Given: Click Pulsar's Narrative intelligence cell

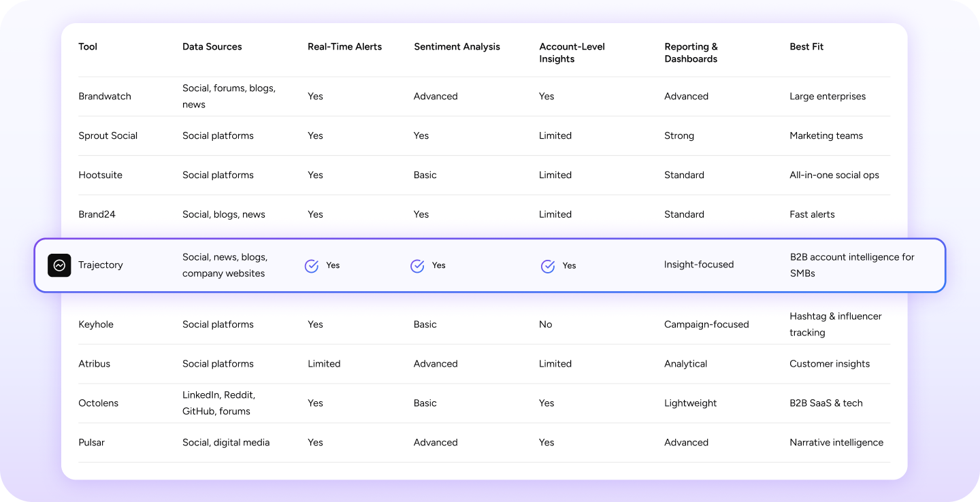Looking at the screenshot, I should [836, 443].
